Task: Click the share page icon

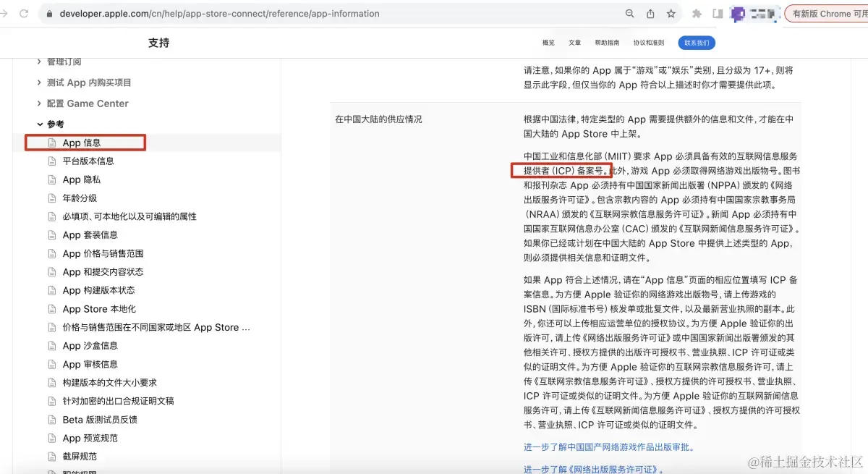Action: point(650,14)
